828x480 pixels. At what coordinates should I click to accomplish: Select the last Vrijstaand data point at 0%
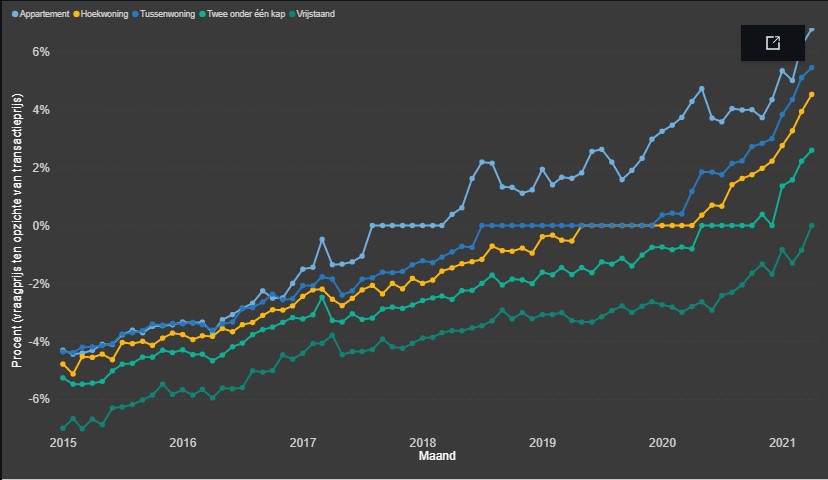click(x=811, y=226)
